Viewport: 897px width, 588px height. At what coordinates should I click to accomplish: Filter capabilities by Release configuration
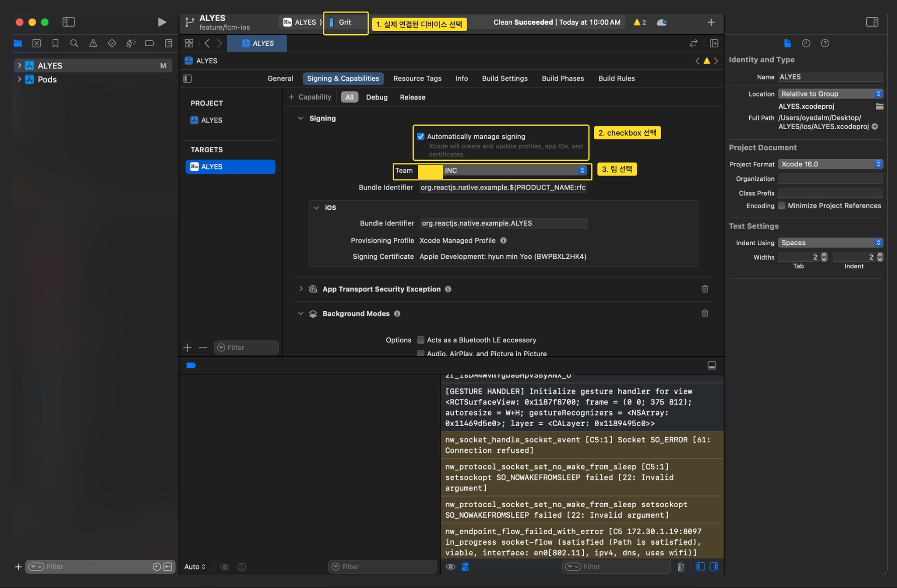413,97
